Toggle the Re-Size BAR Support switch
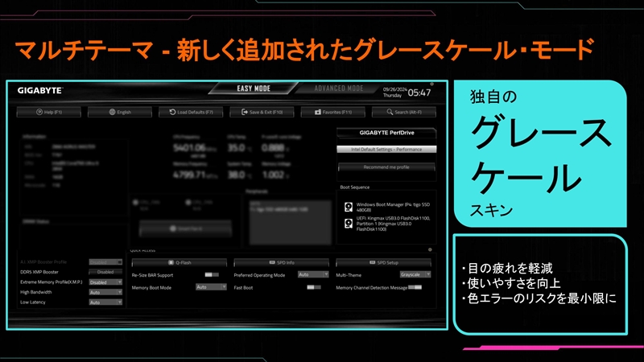This screenshot has width=644, height=362. (212, 274)
